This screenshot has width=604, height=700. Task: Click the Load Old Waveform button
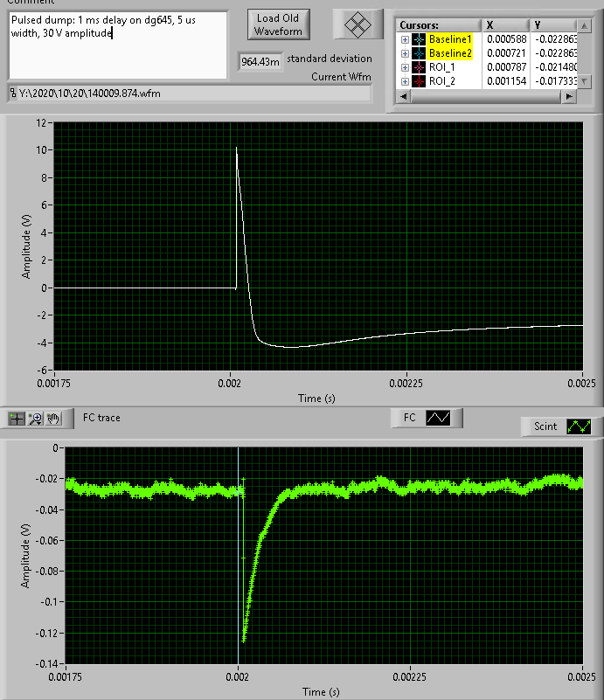coord(278,24)
